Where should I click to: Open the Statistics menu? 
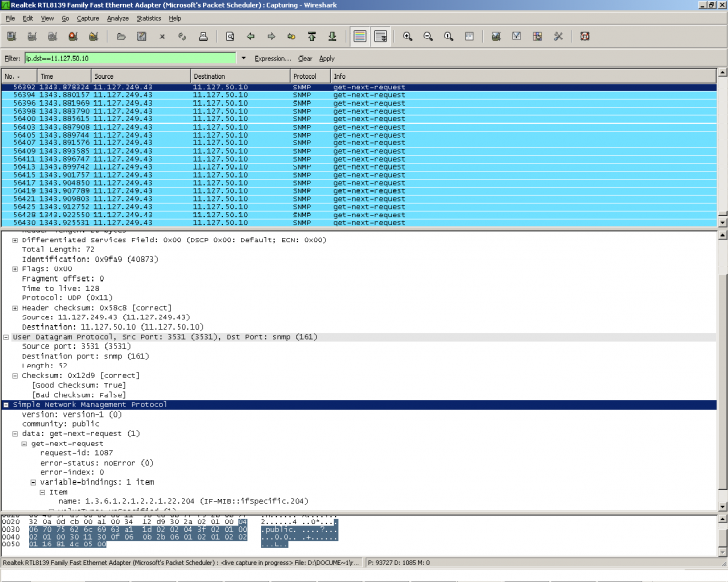(148, 18)
